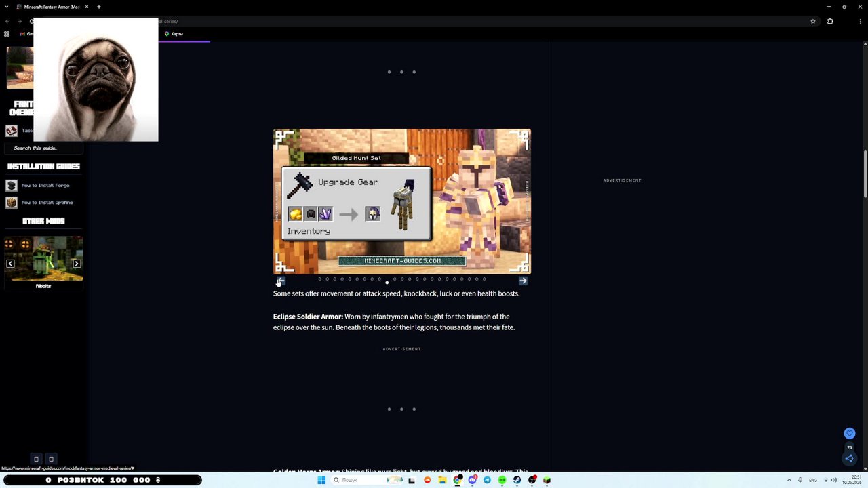This screenshot has height=488, width=868.
Task: Click the microphone tray icon
Action: pyautogui.click(x=800, y=480)
